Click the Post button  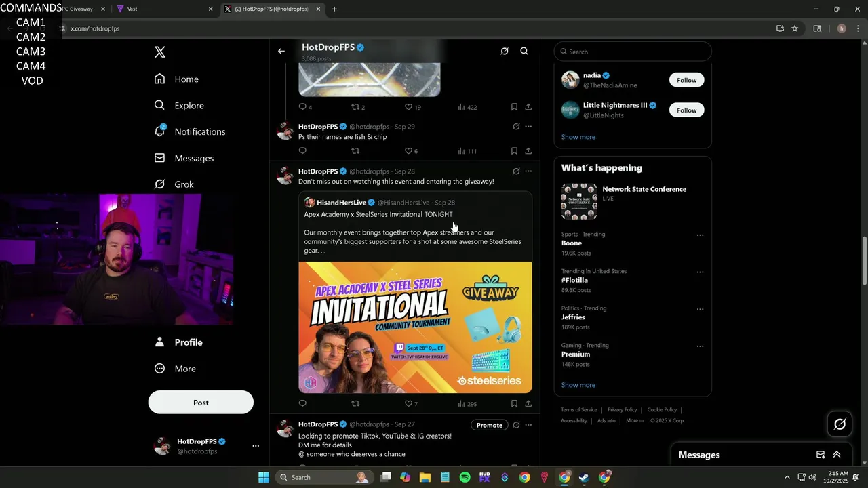tap(201, 403)
